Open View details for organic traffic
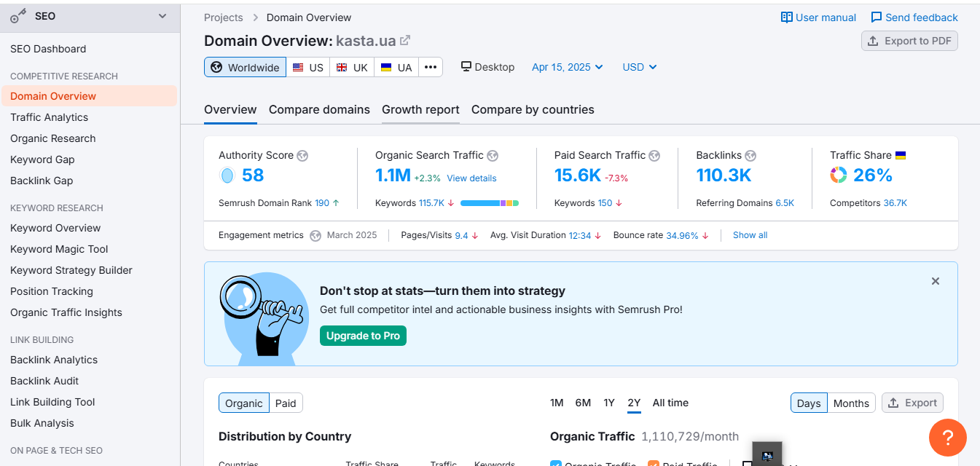The image size is (980, 466). tap(471, 178)
